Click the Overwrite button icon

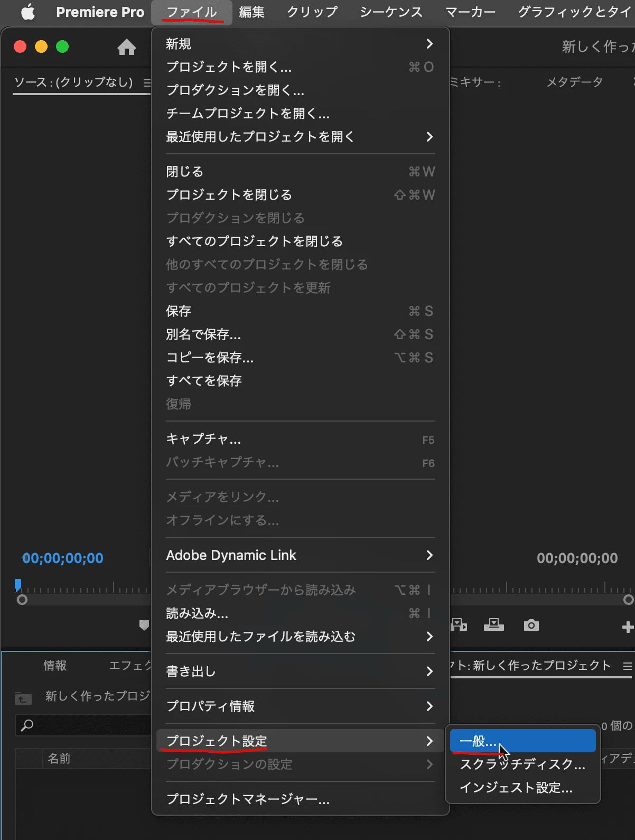tap(493, 625)
